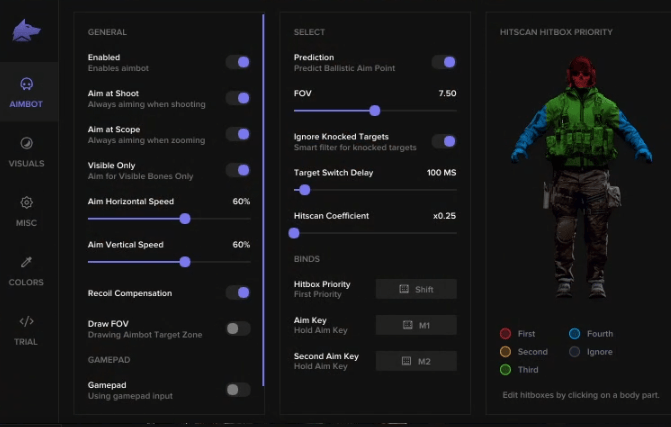Change the Hitbox Priority Shift keybind
671x427 pixels.
tap(416, 289)
